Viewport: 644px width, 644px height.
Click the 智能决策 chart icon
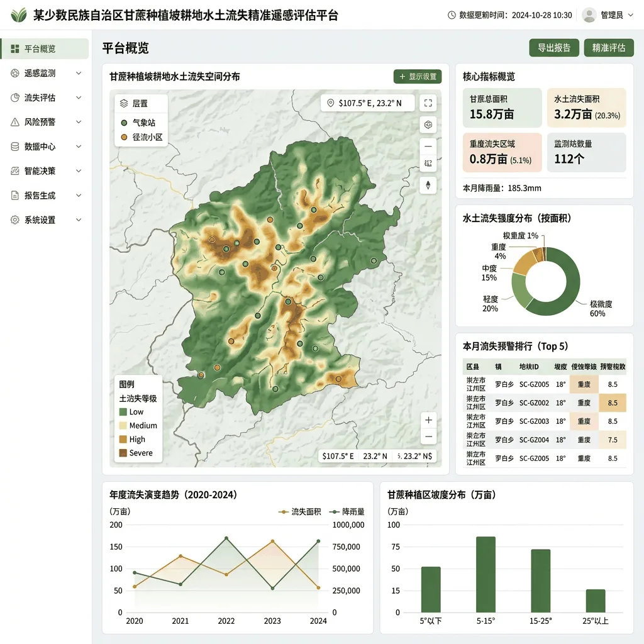[x=15, y=171]
